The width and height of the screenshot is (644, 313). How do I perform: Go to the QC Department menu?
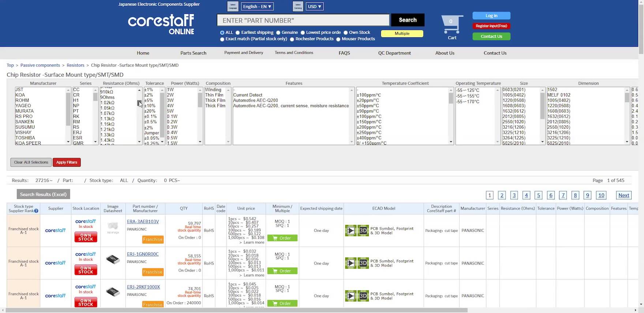click(x=394, y=53)
